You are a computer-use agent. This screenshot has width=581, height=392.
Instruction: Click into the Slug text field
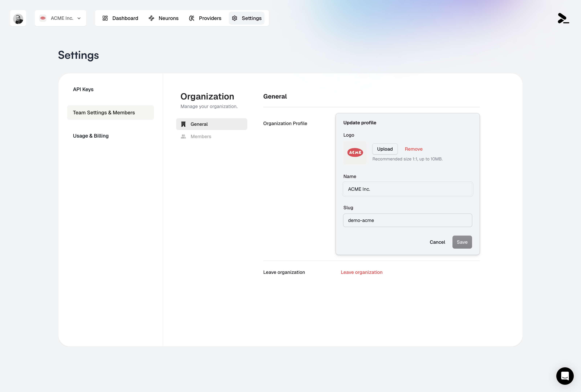pyautogui.click(x=407, y=220)
